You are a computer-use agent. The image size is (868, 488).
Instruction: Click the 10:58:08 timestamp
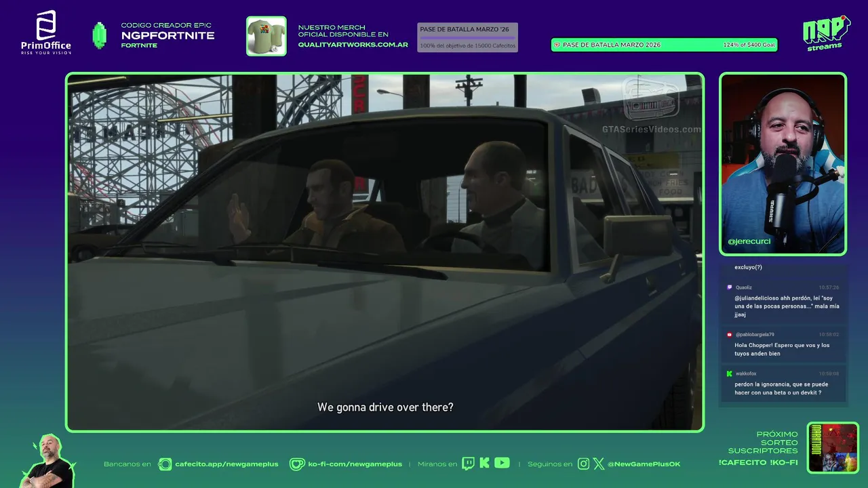point(829,373)
